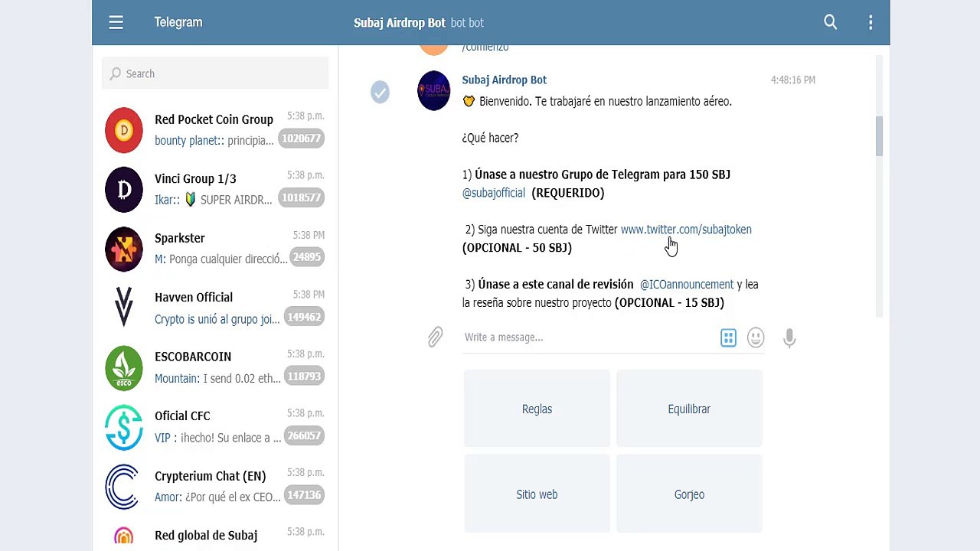Open the emoji smiley picker
980x551 pixels.
point(756,337)
